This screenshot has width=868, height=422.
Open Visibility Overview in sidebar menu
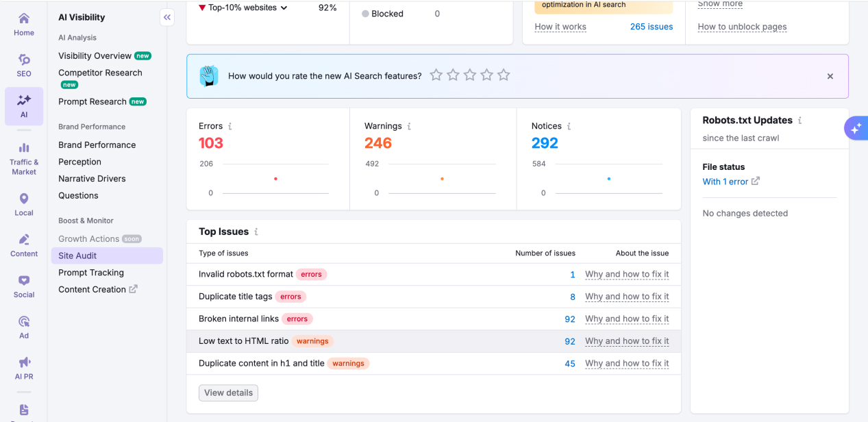coord(95,56)
